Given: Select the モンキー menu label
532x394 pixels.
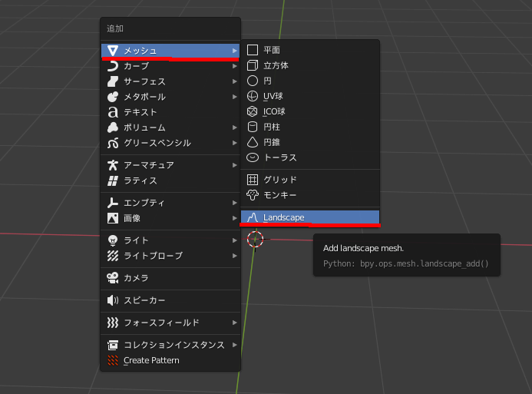Looking at the screenshot, I should point(280,195).
